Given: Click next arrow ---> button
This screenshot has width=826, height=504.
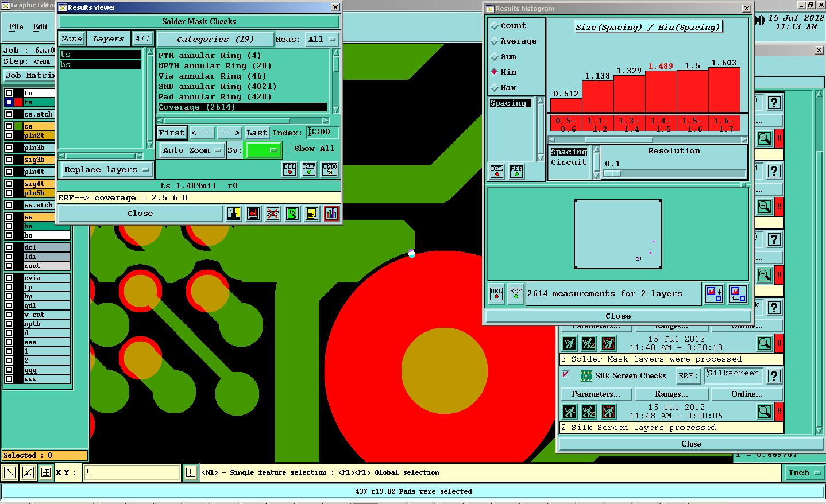Looking at the screenshot, I should tap(229, 133).
